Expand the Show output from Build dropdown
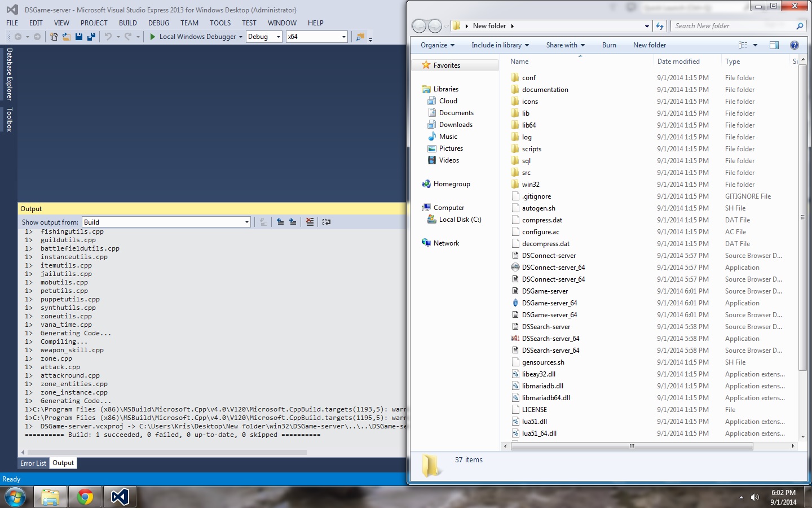The height and width of the screenshot is (508, 812). click(246, 222)
